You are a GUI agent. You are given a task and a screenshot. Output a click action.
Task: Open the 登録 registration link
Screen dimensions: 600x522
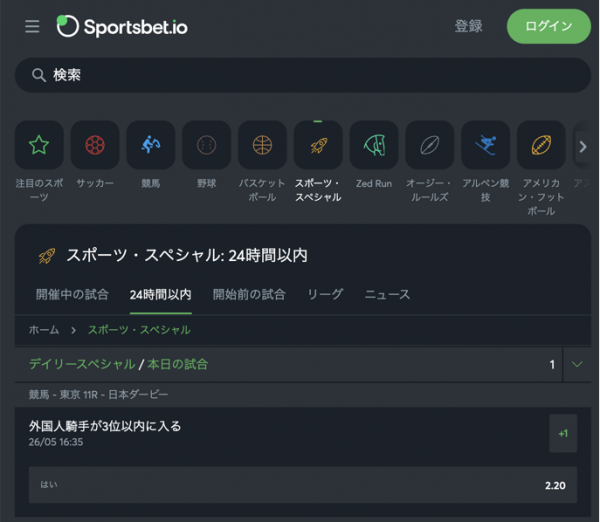[x=468, y=26]
